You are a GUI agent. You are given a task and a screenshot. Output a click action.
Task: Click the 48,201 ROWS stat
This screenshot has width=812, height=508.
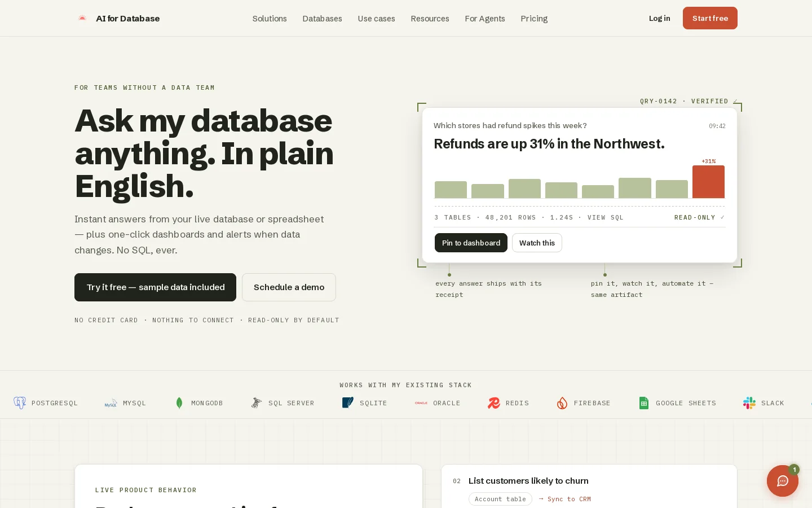pos(510,217)
